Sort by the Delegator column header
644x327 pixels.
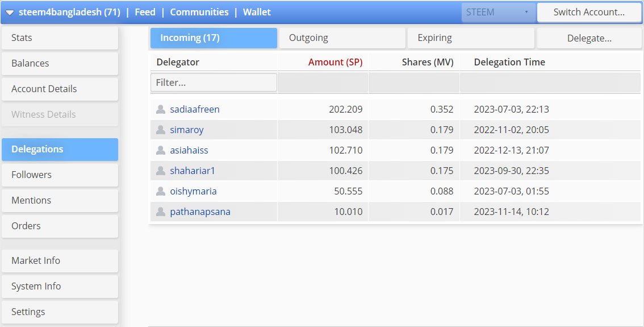click(x=178, y=62)
